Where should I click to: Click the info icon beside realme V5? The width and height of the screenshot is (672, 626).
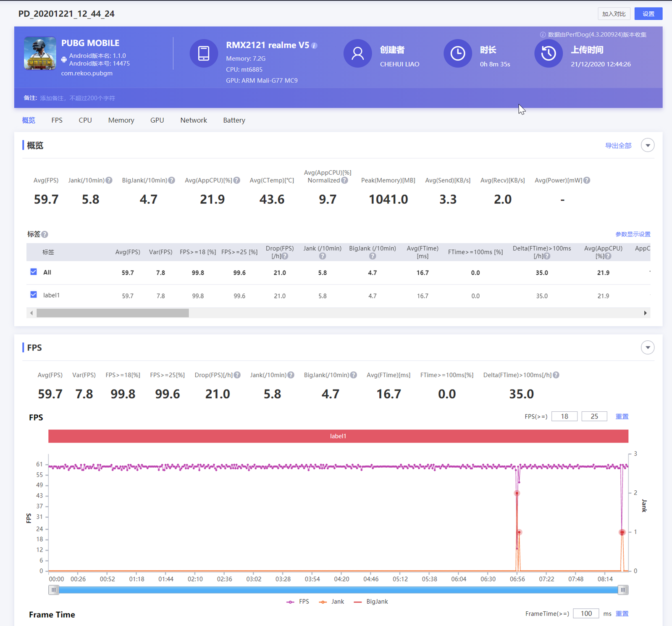(x=314, y=45)
